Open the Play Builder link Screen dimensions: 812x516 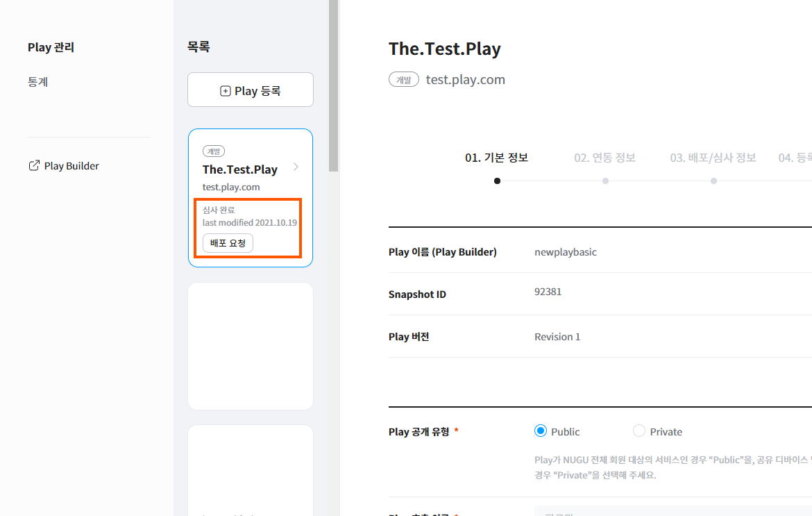click(71, 166)
